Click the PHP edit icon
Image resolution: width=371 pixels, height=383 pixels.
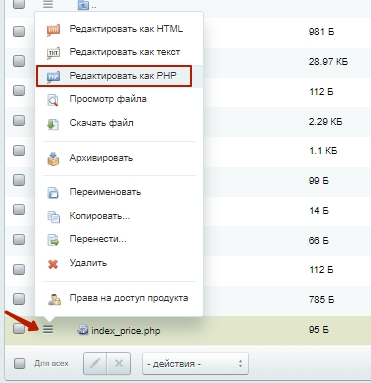53,77
